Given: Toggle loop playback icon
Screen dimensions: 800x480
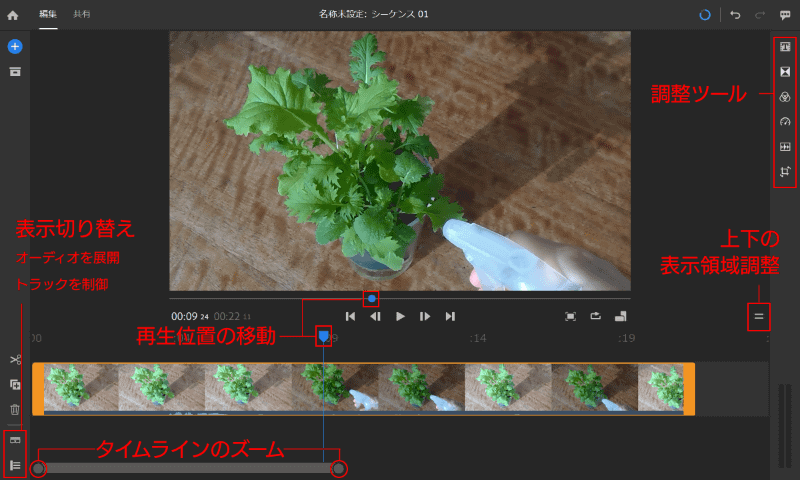Looking at the screenshot, I should [x=595, y=316].
